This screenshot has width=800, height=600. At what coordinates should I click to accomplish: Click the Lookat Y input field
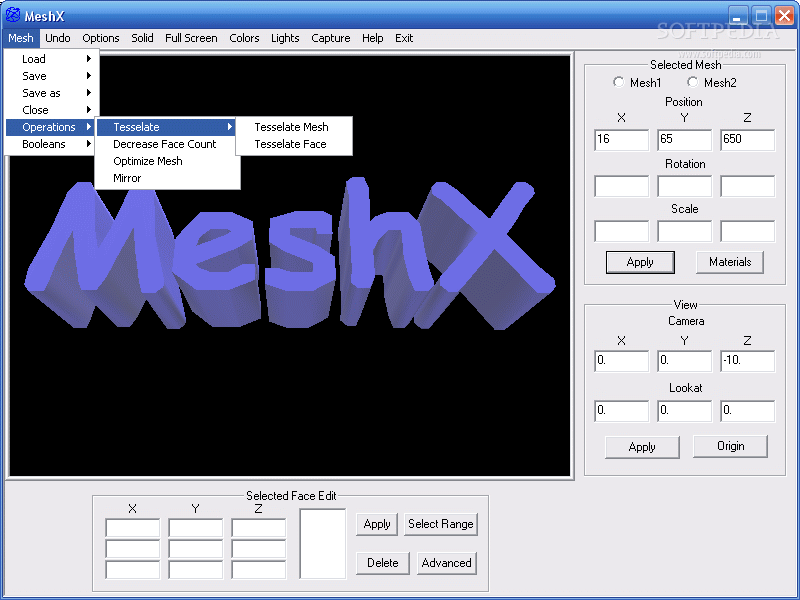685,411
